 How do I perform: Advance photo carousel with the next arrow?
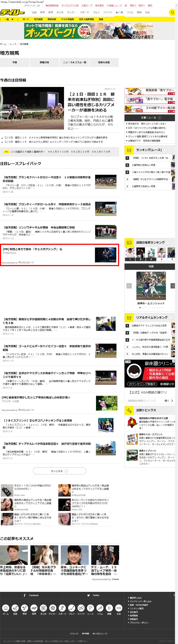pyautogui.click(x=173, y=285)
